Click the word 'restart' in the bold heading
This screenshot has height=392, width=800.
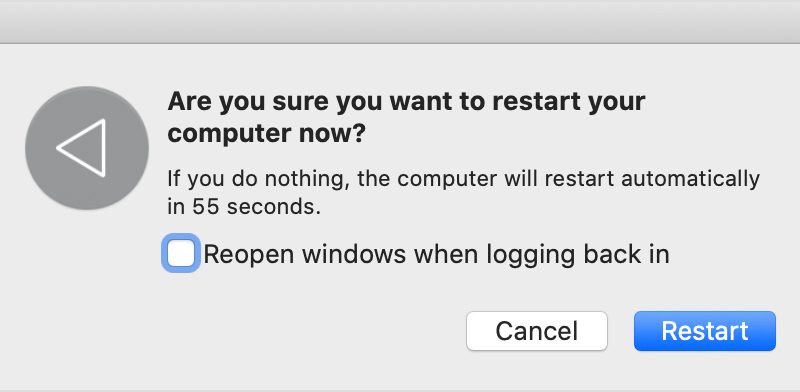coord(540,102)
